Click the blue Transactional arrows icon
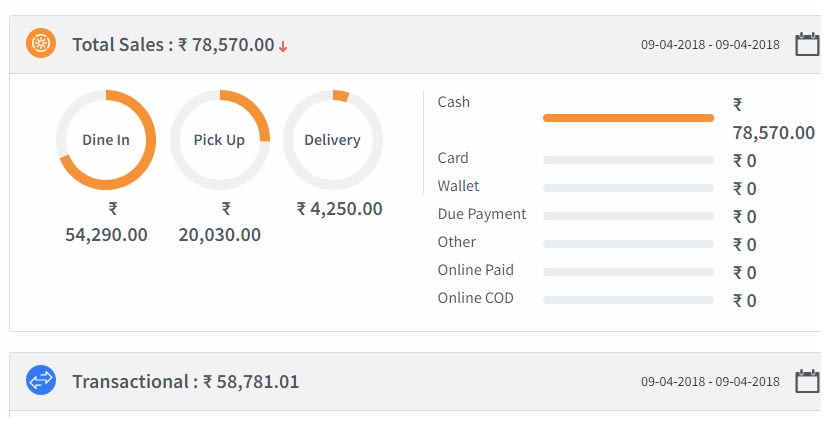The image size is (840, 428). [x=40, y=381]
